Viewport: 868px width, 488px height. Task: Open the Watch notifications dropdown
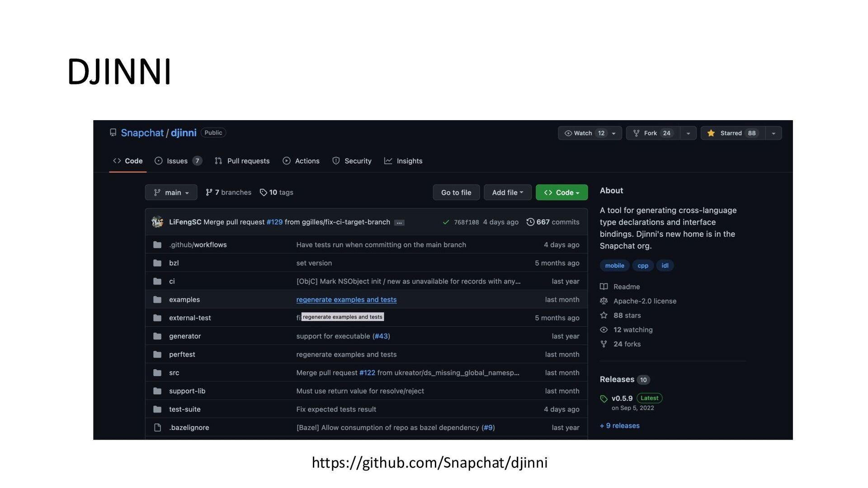(x=590, y=133)
